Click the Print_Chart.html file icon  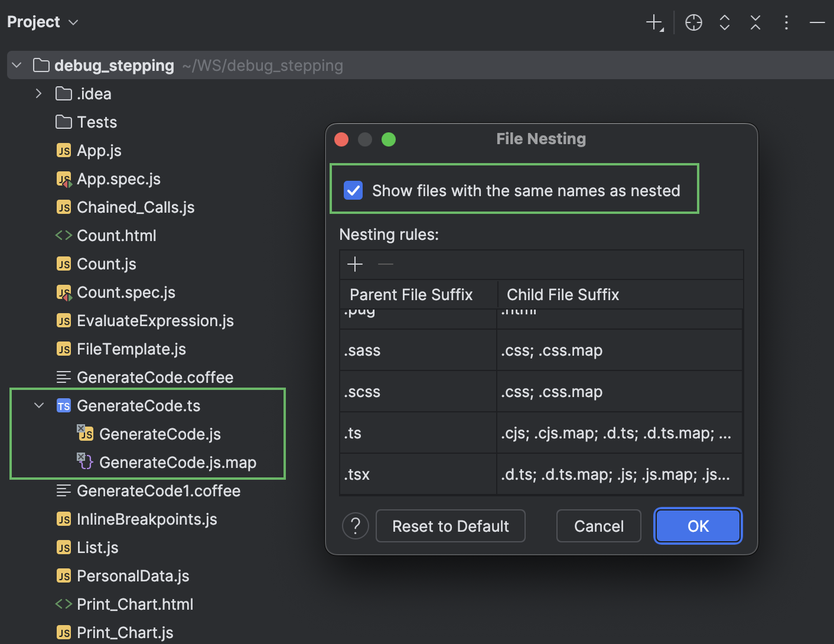point(64,604)
